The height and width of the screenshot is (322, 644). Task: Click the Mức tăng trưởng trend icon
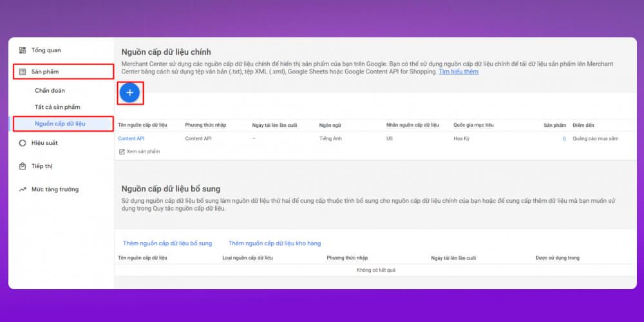point(23,189)
